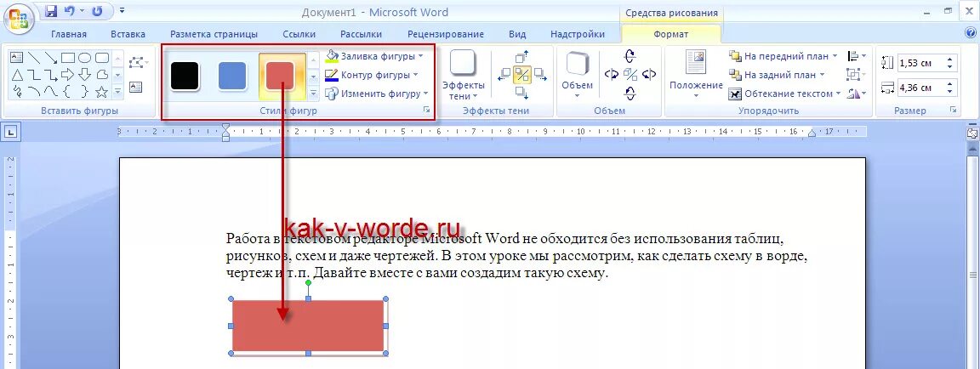Select the elbow arrow connector shape
This screenshot has height=369, width=980.
(x=51, y=75)
